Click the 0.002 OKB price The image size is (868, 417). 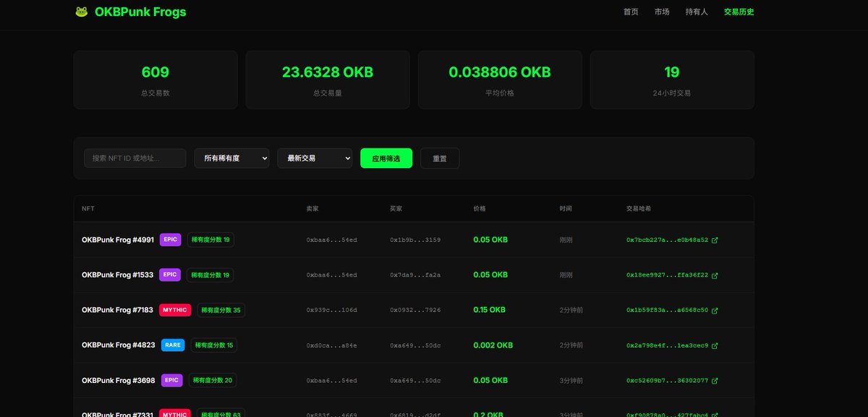click(493, 345)
